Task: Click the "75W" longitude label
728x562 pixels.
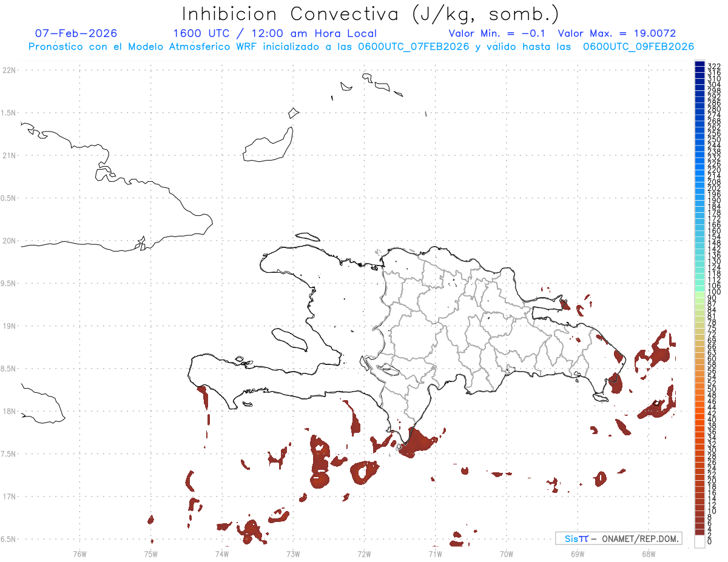Action: point(151,553)
